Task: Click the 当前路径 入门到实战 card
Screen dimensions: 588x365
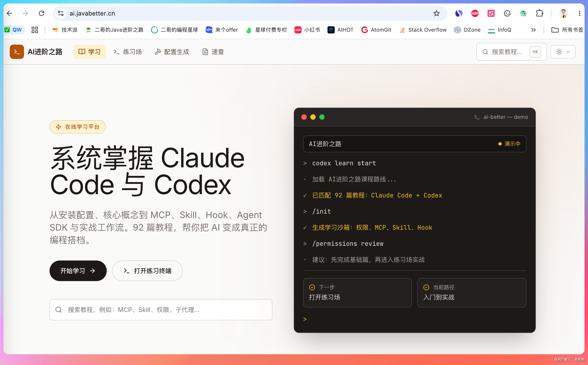Action: 472,293
